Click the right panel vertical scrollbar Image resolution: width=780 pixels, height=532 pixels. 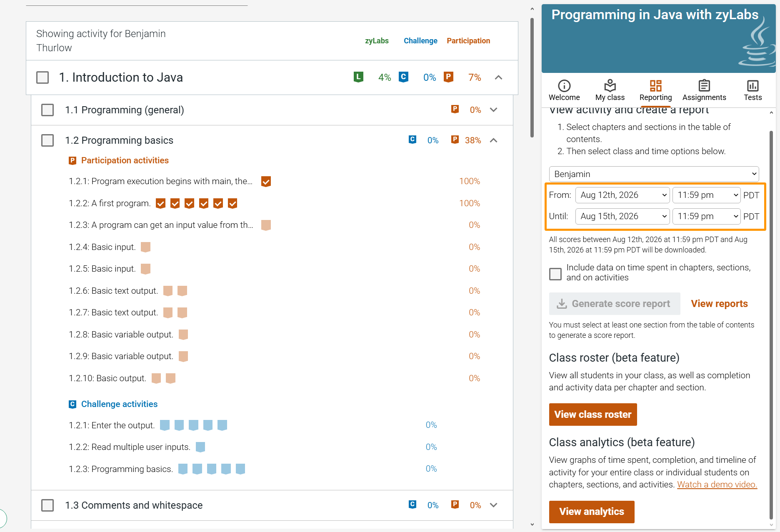point(771,325)
